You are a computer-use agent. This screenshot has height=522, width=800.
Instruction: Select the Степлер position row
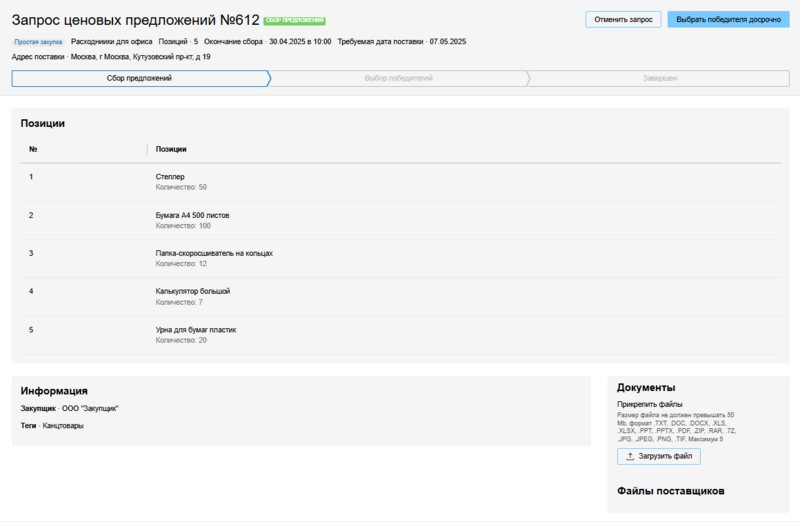pos(170,177)
